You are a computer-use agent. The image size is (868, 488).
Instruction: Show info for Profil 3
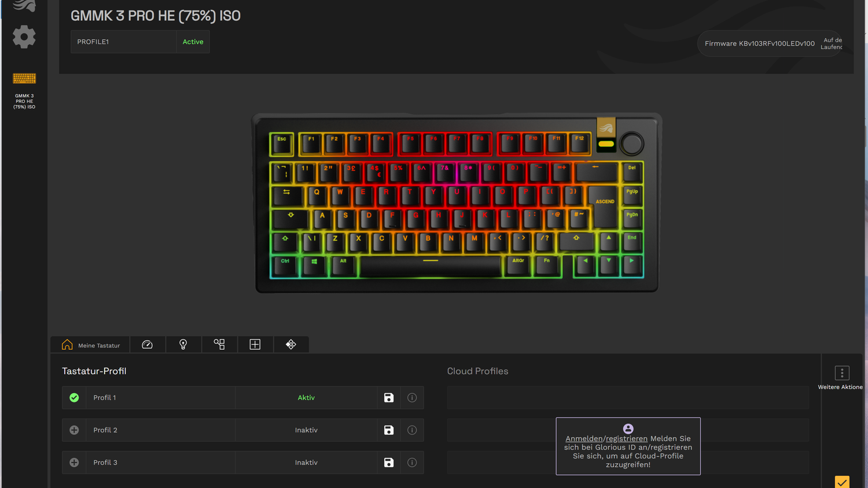pos(412,463)
